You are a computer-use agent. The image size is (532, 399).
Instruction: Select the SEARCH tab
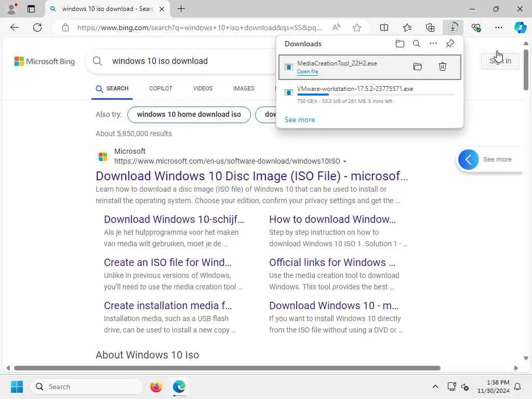112,88
